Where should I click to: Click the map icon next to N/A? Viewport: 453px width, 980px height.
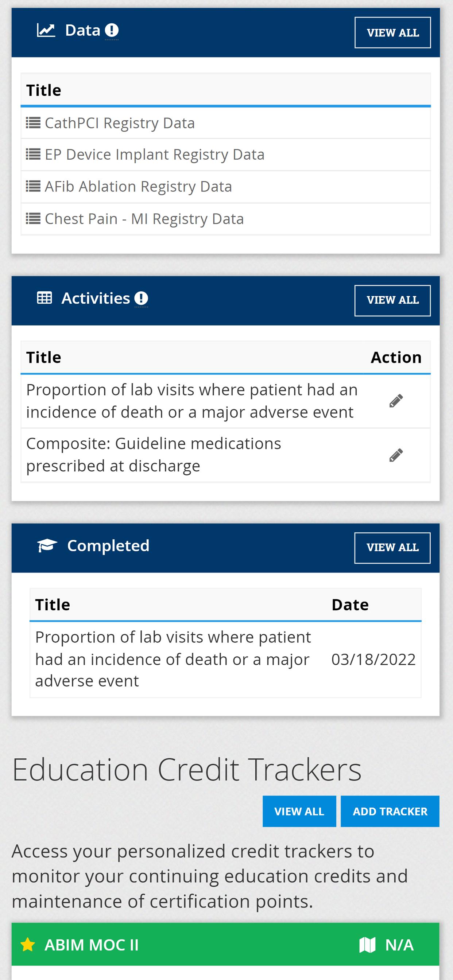tap(367, 945)
